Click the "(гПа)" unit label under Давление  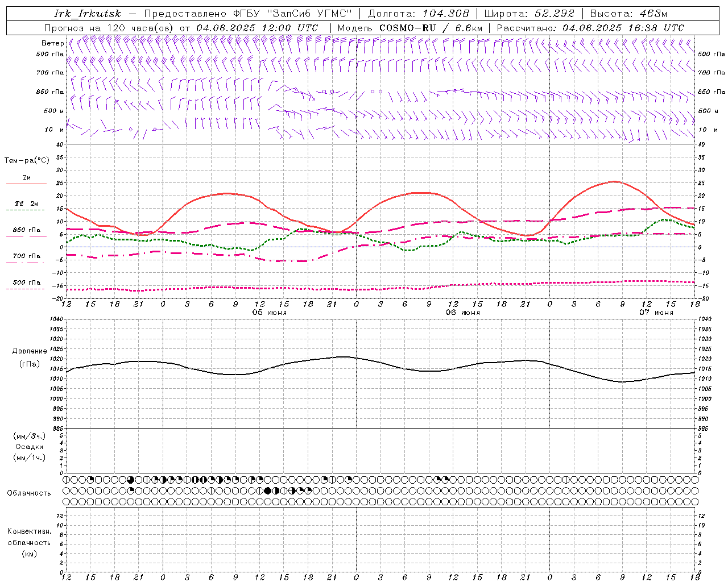30,364
